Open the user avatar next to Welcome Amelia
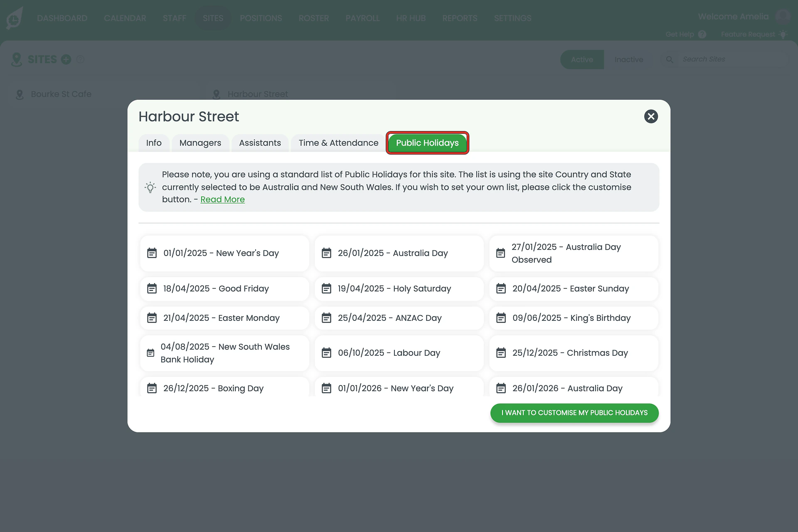Image resolution: width=798 pixels, height=532 pixels. [x=783, y=17]
